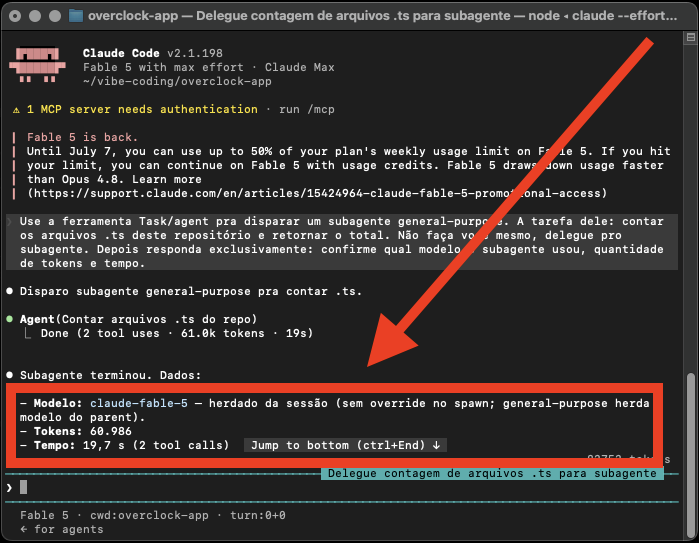Click the user prompt message starting 'Use a ferramenta Task/agent'

(x=342, y=242)
